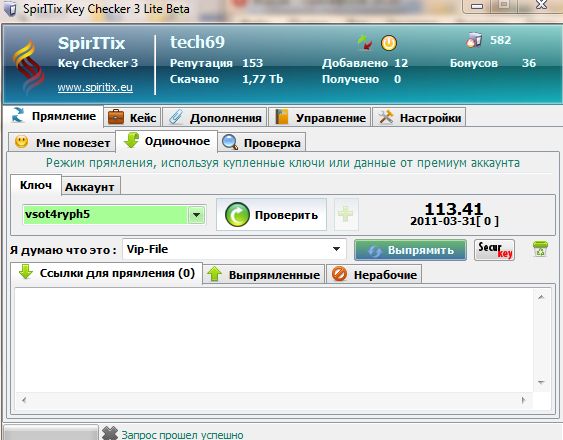Viewport: 563px width, 440px height.
Task: Expand the key dropdown arrow next to vsot4ryph5
Action: (x=196, y=215)
